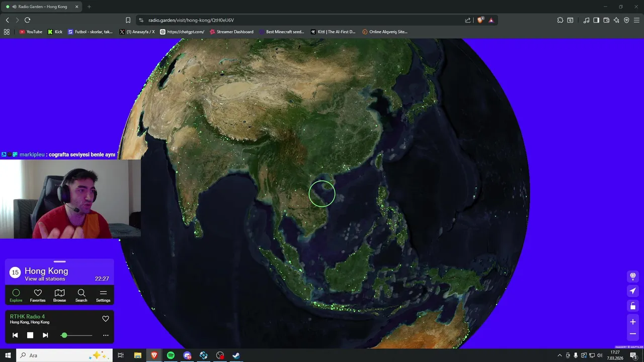Click the Hong Kong city title
The image size is (644, 362).
pyautogui.click(x=46, y=270)
